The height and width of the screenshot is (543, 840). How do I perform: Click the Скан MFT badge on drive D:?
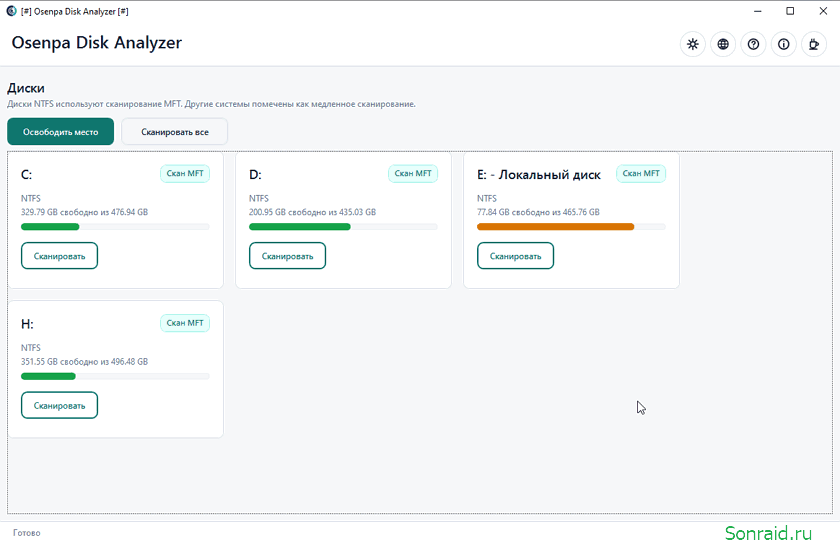[x=413, y=174]
